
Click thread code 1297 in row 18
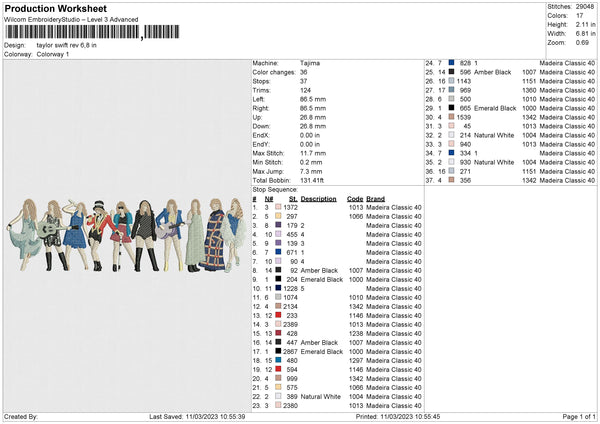[356, 360]
